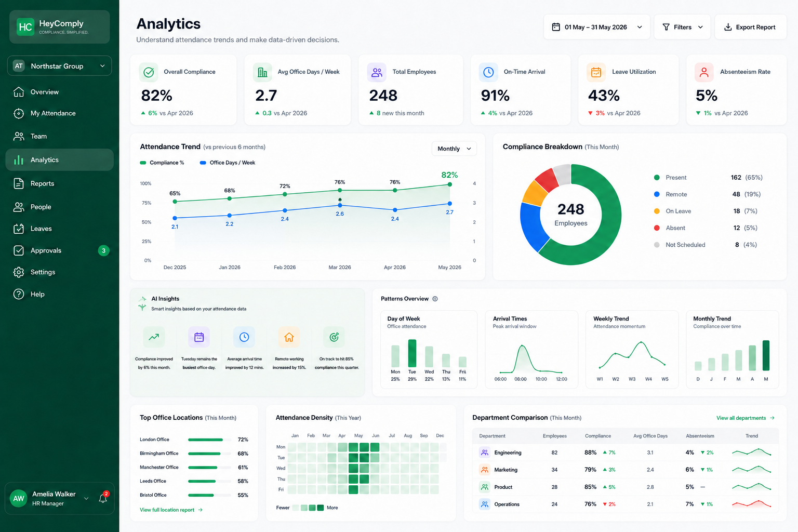Click the compliance improved trend arrow icon

coord(154,337)
